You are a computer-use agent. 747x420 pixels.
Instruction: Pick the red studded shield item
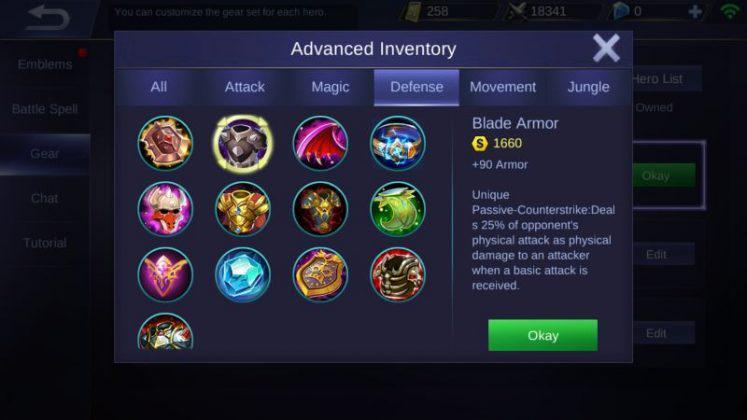pyautogui.click(x=165, y=143)
